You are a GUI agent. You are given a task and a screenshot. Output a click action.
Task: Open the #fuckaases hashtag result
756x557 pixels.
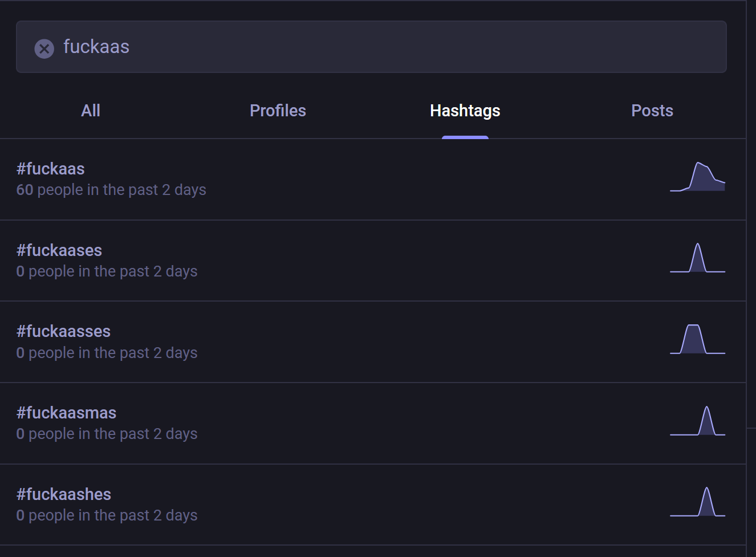pyautogui.click(x=59, y=250)
